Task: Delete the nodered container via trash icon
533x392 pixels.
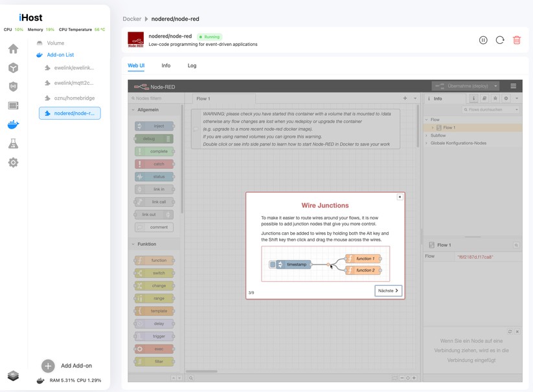Action: 516,39
